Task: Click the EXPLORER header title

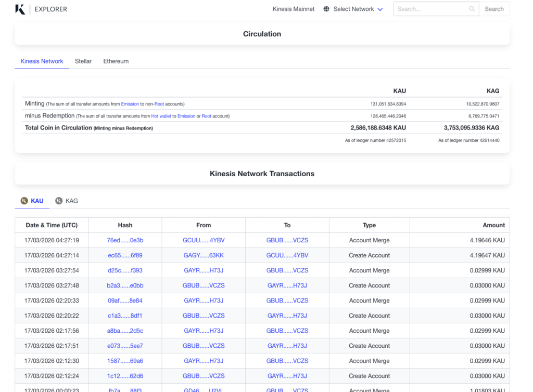Action: tap(51, 9)
